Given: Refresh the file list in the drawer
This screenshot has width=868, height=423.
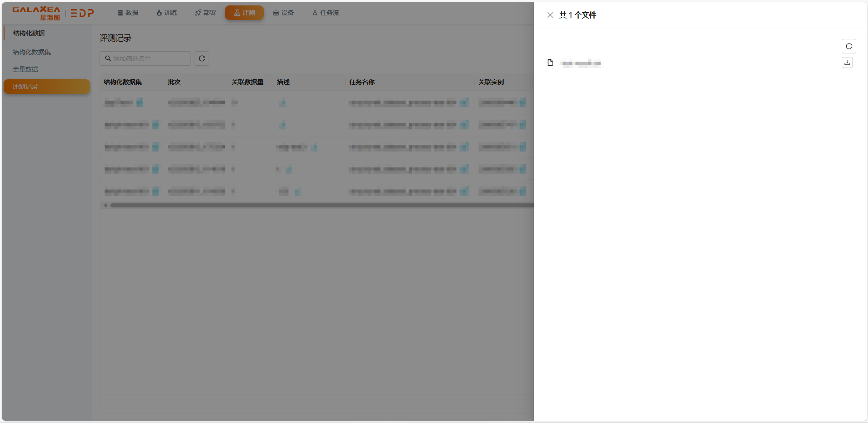Looking at the screenshot, I should pyautogui.click(x=849, y=46).
